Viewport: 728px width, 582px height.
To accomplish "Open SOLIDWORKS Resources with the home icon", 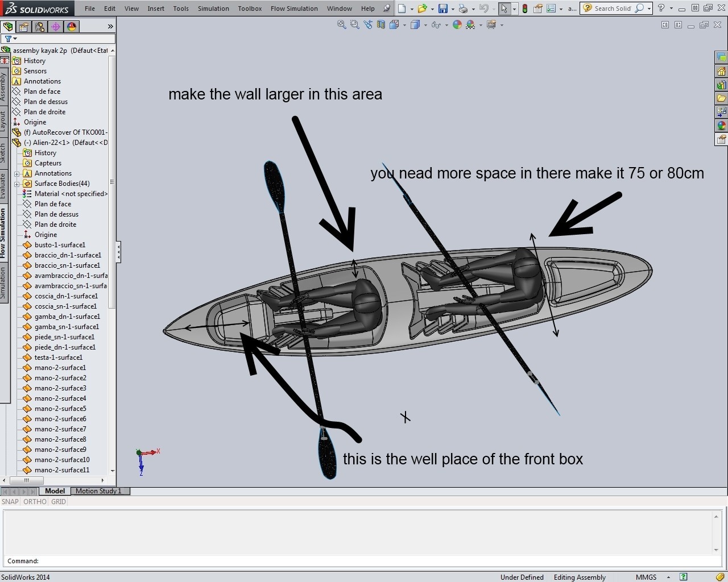I will click(x=721, y=71).
